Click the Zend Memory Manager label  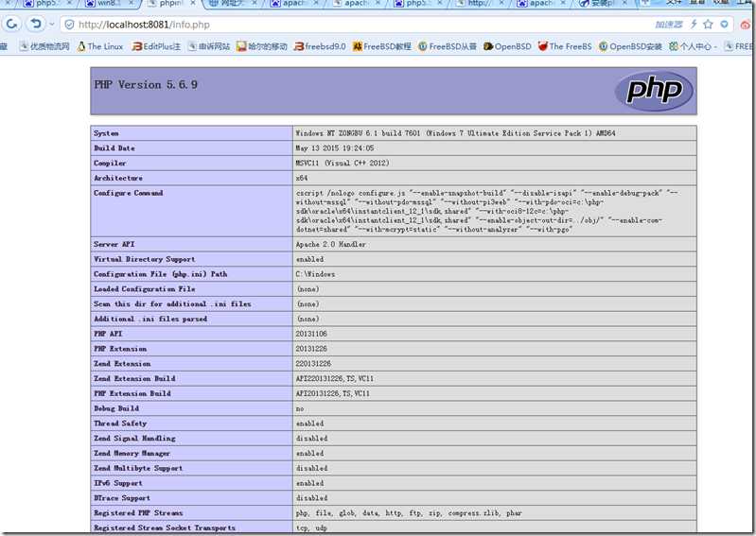[132, 454]
